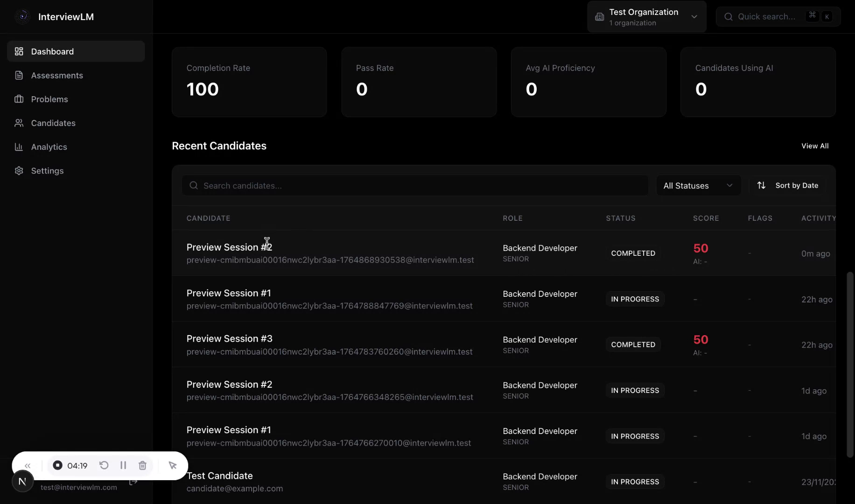Click the InterviewLM logo icon
This screenshot has height=504, width=855.
click(22, 16)
